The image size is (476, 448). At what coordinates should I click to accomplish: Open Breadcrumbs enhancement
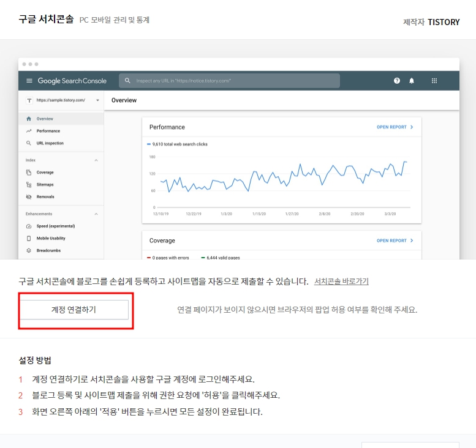click(x=61, y=250)
